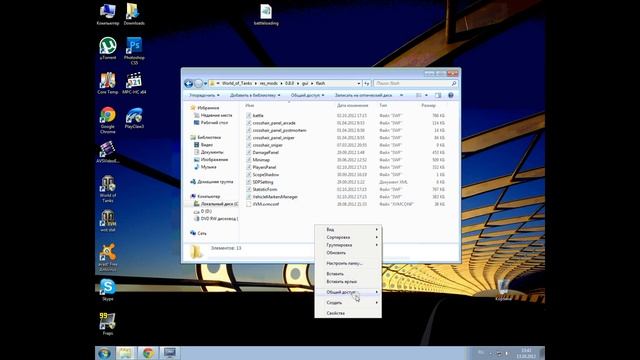This screenshot has width=640, height=360.
Task: Click Записать на оптический диск button
Action: click(x=363, y=95)
